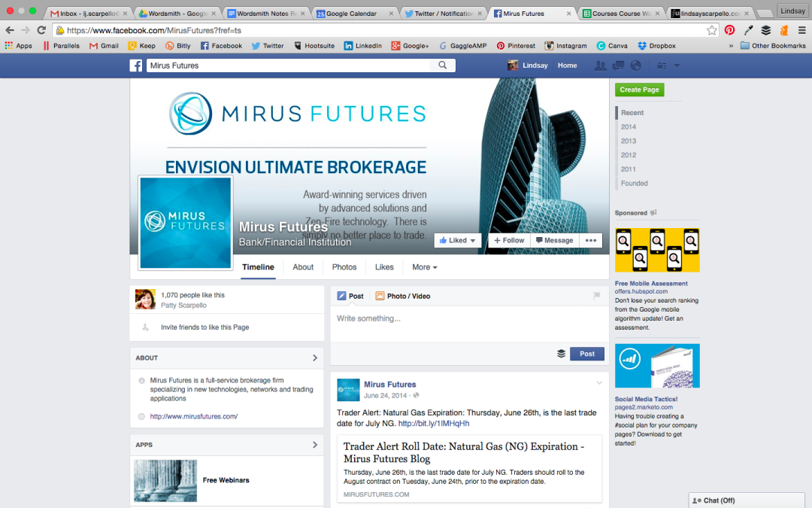Show more bookmarks with the double chevron
The width and height of the screenshot is (812, 508).
point(731,46)
